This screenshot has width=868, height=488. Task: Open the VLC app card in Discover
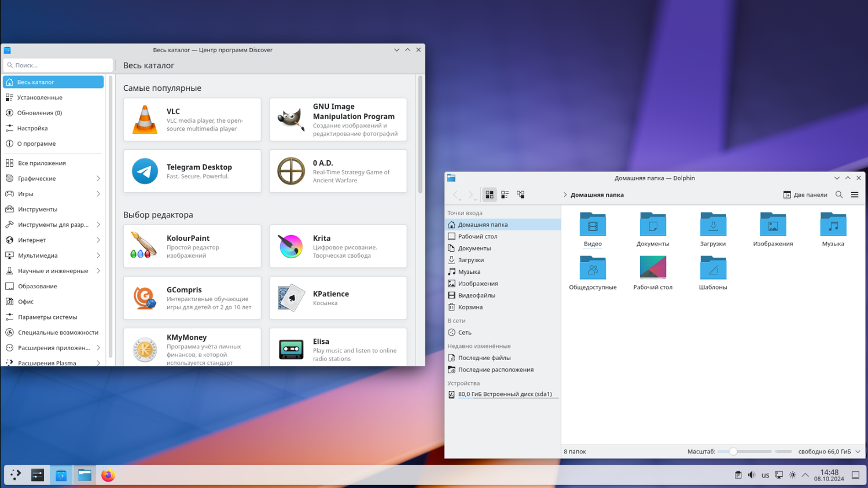pyautogui.click(x=192, y=120)
